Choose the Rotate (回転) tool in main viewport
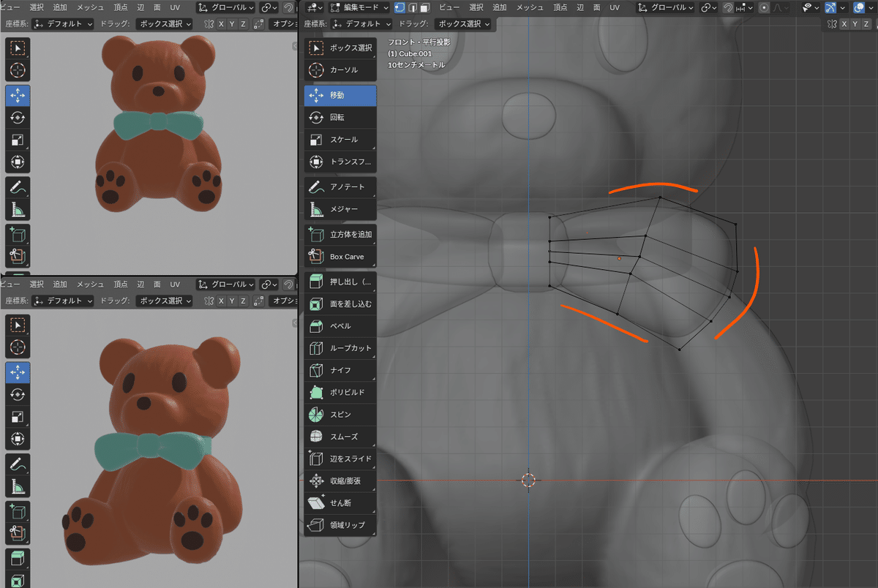 point(340,117)
